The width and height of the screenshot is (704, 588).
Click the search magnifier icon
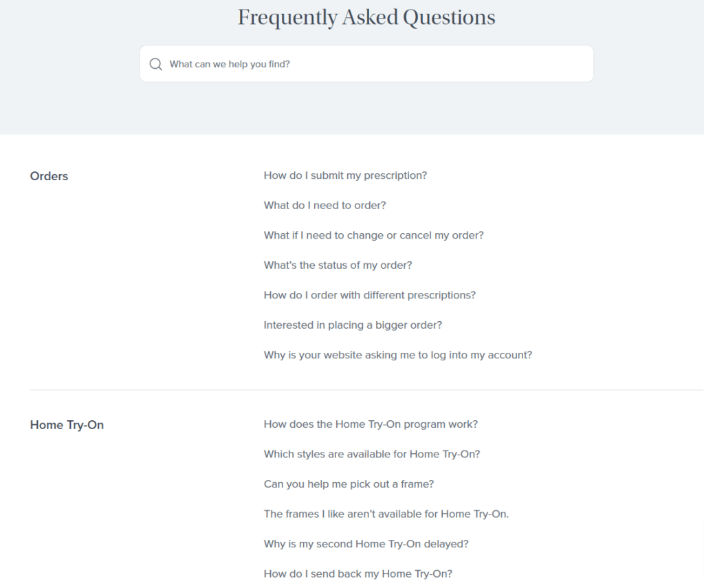click(x=156, y=64)
